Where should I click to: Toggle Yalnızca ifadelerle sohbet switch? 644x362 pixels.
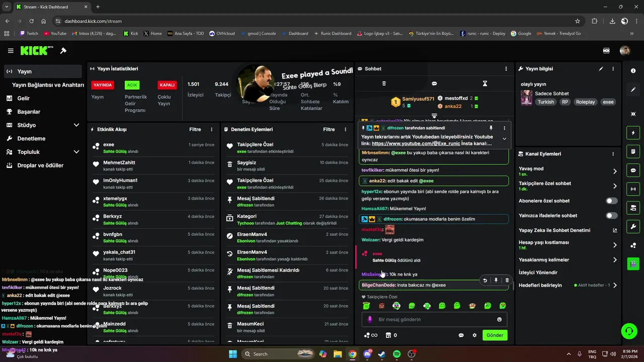(x=611, y=216)
